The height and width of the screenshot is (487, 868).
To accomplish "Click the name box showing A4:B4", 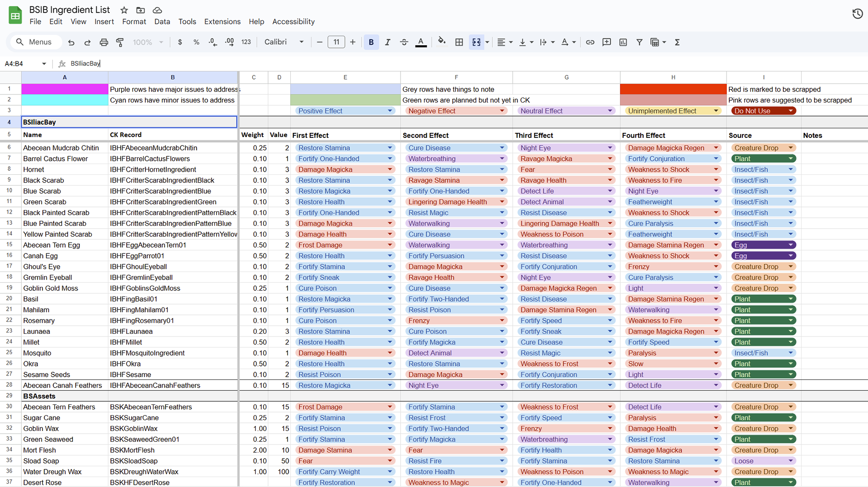I will click(x=25, y=64).
